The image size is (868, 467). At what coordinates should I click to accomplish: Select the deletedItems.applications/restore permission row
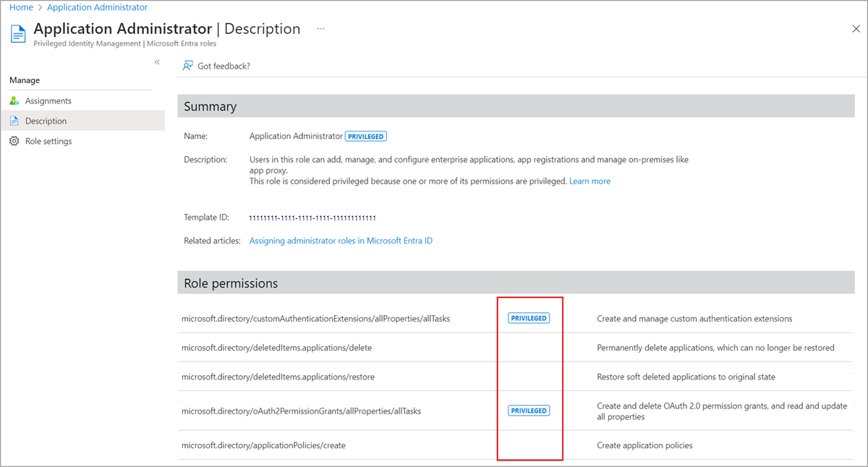point(278,377)
